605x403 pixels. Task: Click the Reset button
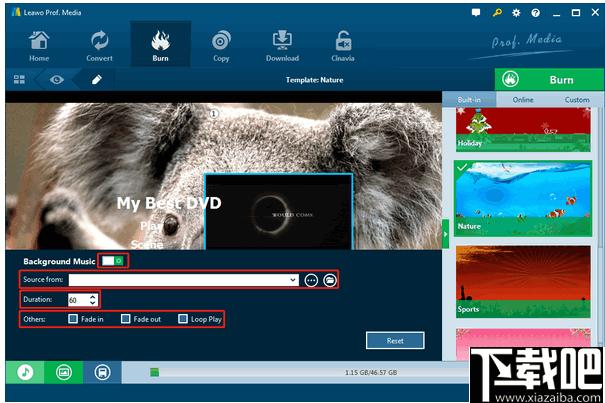[395, 340]
